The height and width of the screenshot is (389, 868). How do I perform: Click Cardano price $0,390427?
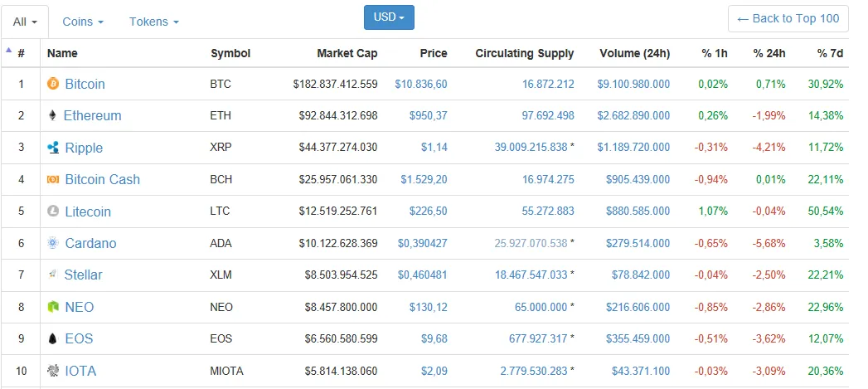(x=422, y=243)
